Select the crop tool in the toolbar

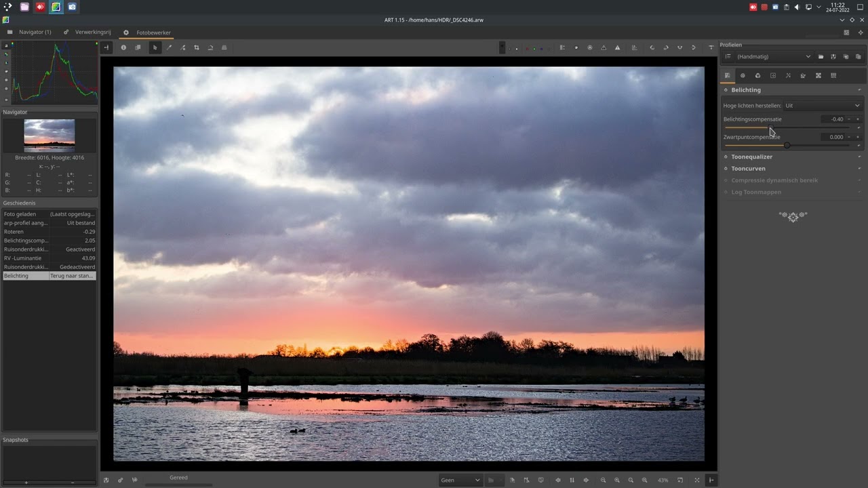point(197,47)
